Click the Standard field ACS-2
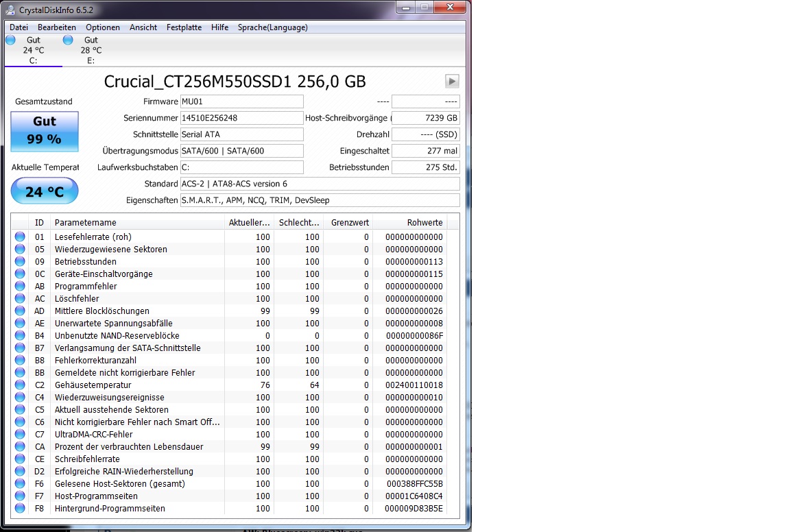 pyautogui.click(x=320, y=184)
